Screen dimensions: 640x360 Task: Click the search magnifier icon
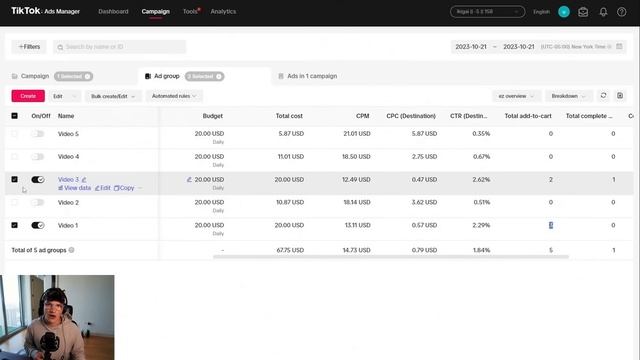tap(60, 47)
